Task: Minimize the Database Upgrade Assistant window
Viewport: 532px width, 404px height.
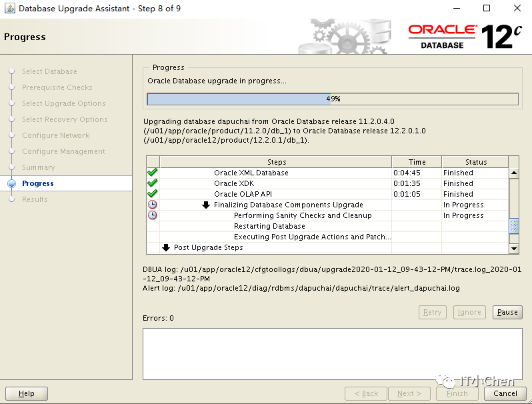Action: click(457, 8)
